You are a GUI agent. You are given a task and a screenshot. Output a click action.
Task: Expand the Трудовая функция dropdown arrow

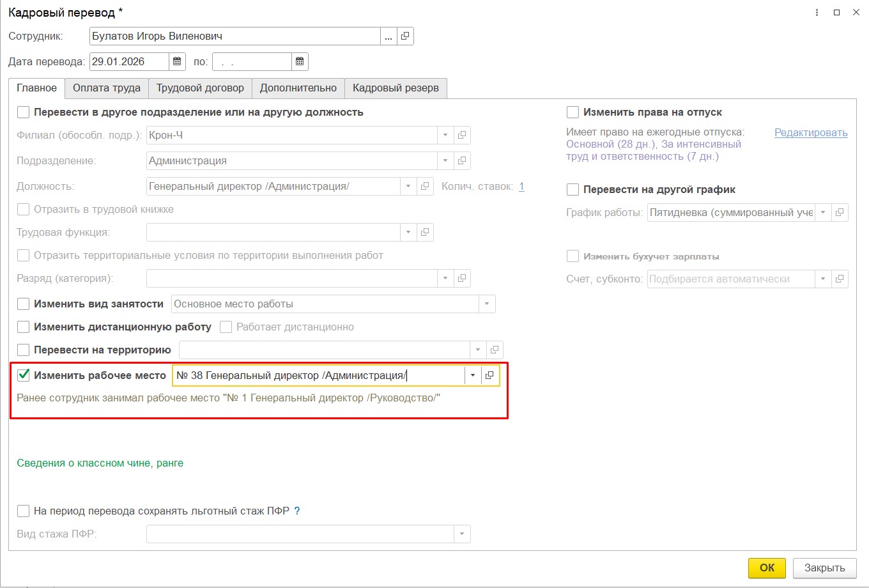click(x=408, y=233)
